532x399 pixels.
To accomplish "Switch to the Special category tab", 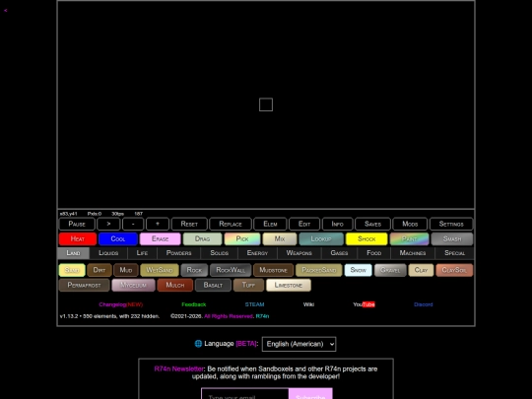I will pos(454,253).
